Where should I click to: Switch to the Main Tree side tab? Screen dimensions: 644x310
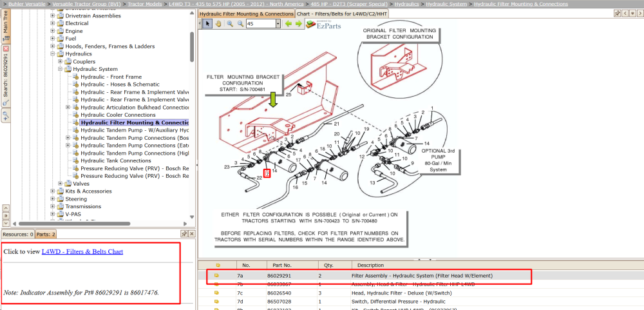click(x=6, y=26)
